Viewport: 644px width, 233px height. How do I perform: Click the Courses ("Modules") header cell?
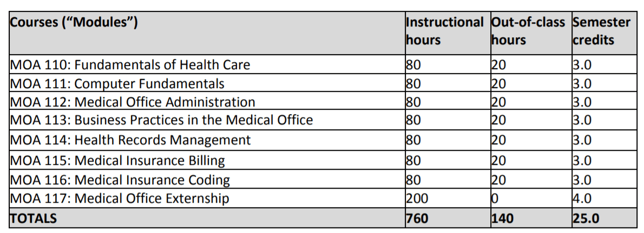pos(207,33)
